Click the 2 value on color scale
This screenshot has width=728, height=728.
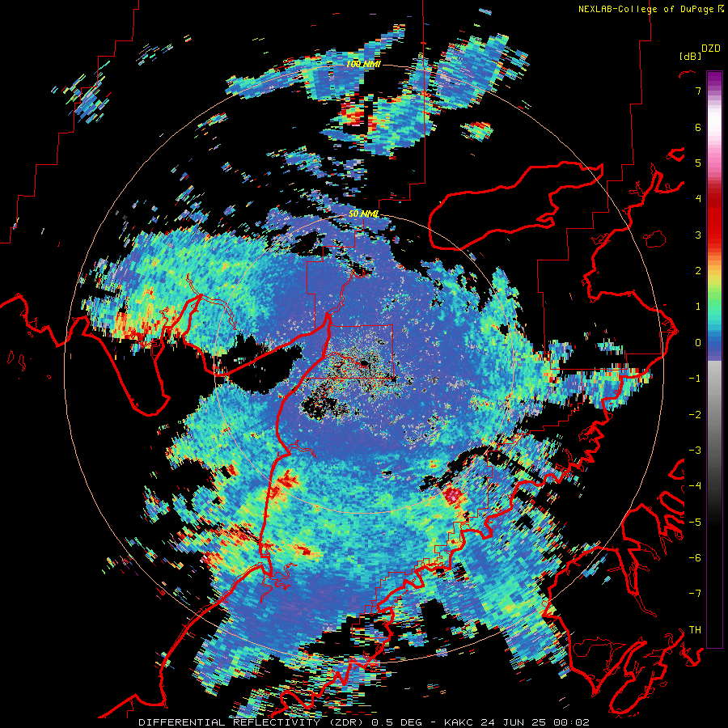pos(698,271)
